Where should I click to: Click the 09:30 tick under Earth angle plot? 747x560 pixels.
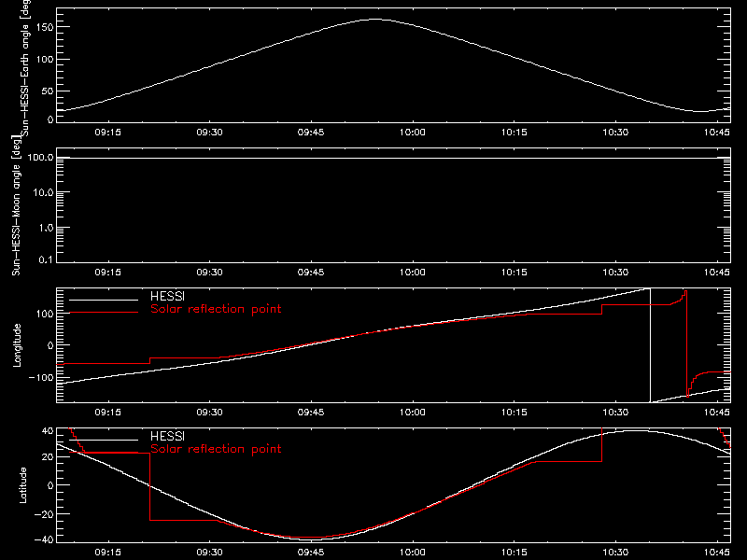(x=209, y=132)
